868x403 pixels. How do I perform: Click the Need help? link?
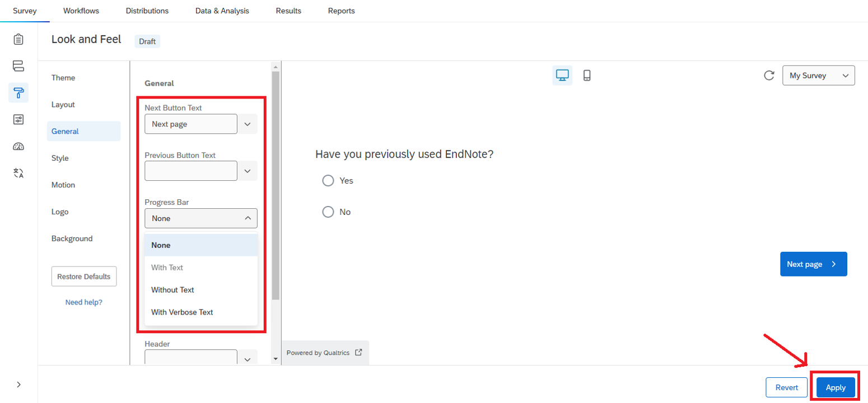click(83, 302)
